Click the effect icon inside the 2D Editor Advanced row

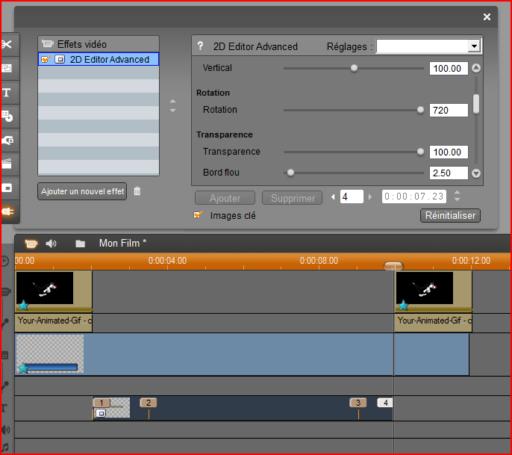(60, 59)
